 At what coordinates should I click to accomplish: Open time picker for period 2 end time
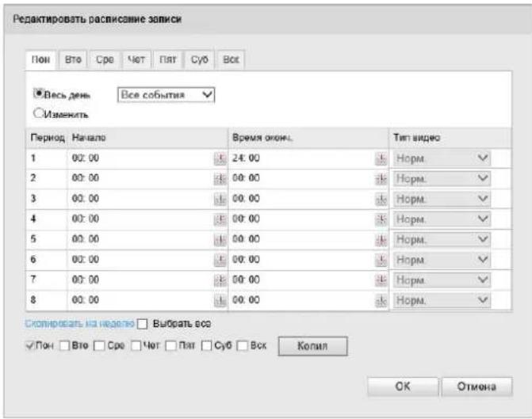[x=381, y=179]
